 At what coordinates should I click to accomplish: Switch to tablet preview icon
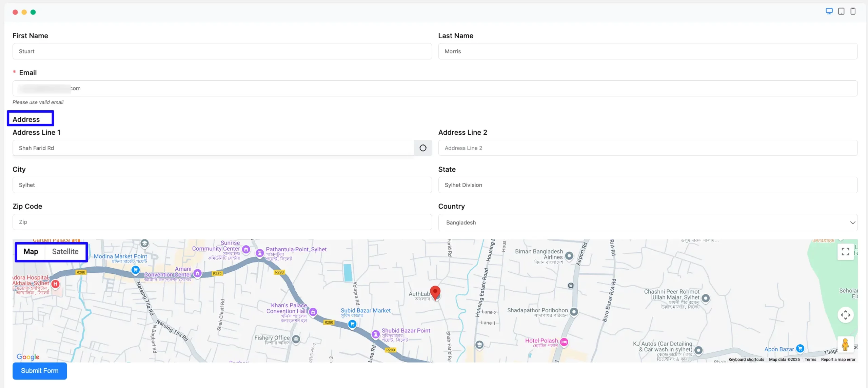pyautogui.click(x=841, y=11)
